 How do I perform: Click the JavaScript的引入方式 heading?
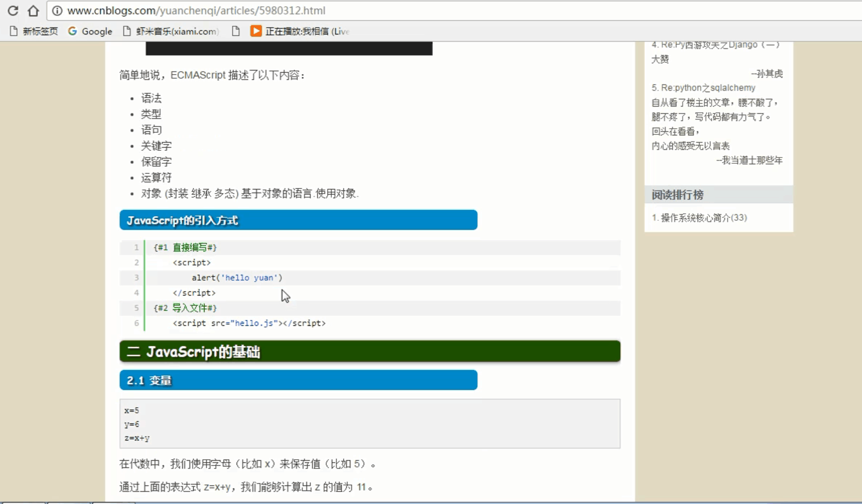298,220
